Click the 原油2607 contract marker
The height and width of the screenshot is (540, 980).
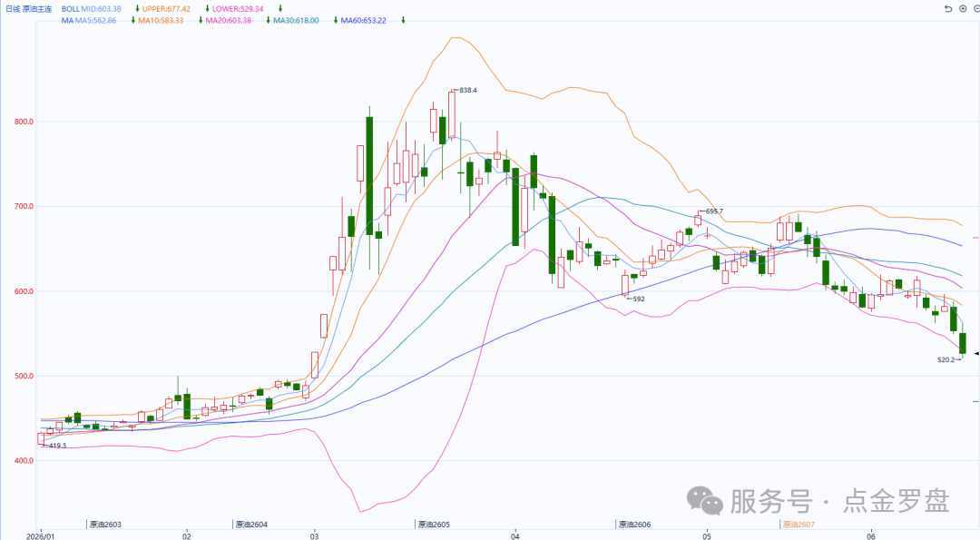799,525
